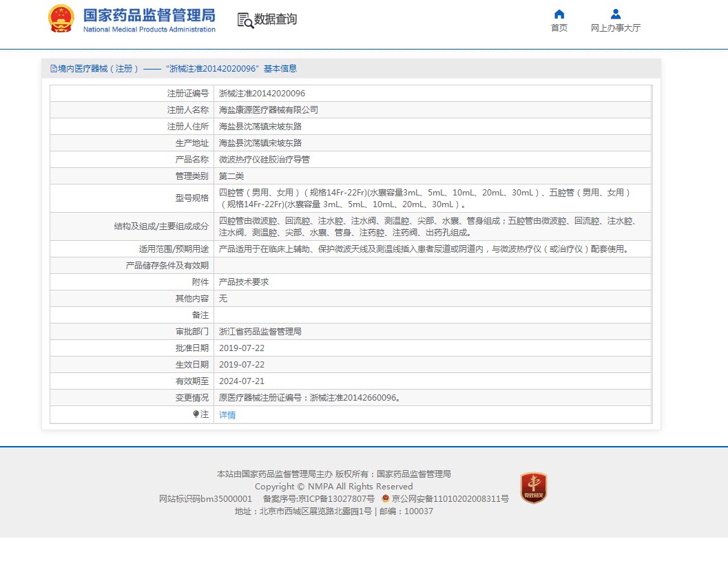The image size is (728, 561).
Task: Click the 网上办事大厅 label
Action: [615, 28]
